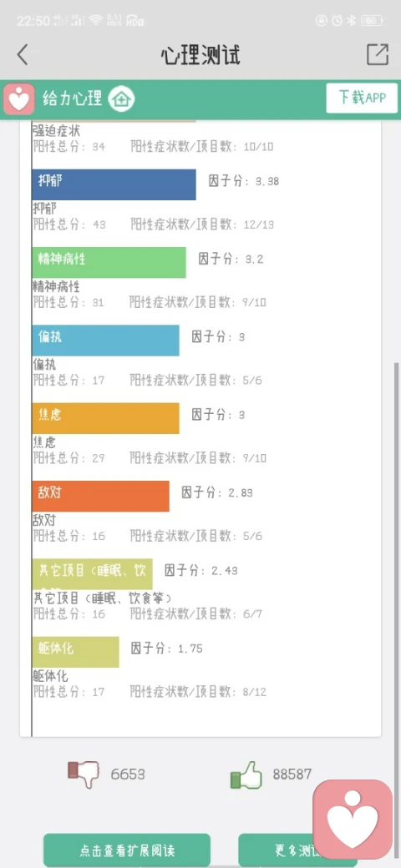Select the light blue 偏执 bar
401x868 pixels.
pos(105,341)
